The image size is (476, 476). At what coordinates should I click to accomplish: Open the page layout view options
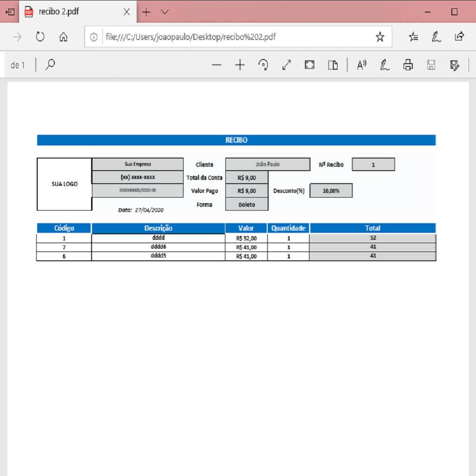click(333, 65)
